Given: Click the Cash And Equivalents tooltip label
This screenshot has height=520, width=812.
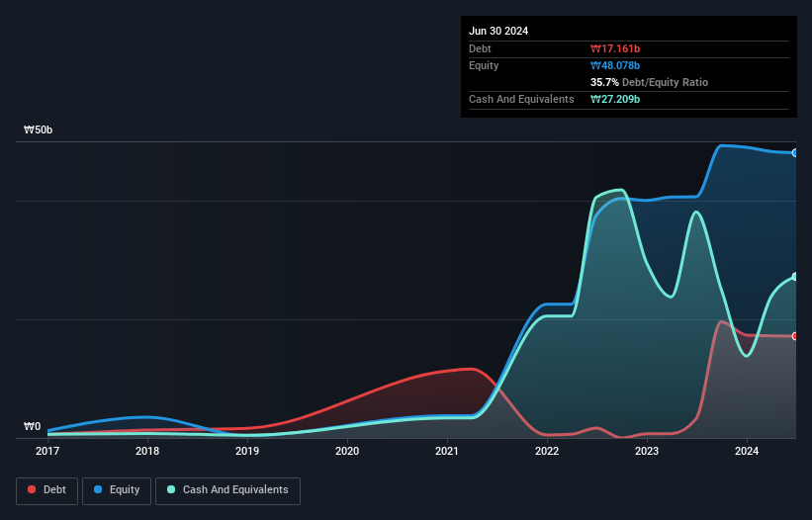Looking at the screenshot, I should 521,99.
